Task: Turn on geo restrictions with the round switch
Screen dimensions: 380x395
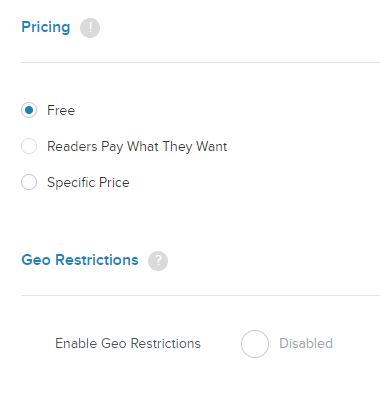Action: pos(255,344)
